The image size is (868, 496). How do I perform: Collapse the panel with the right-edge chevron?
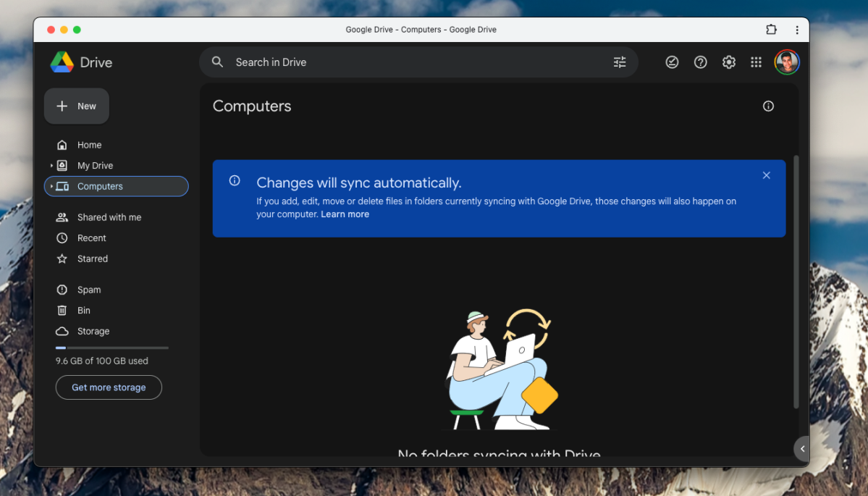click(x=801, y=448)
